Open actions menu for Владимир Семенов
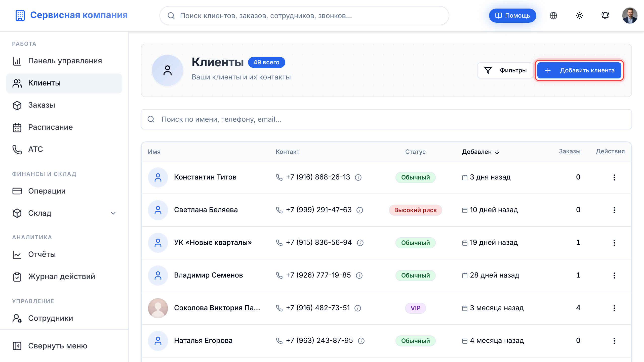This screenshot has width=644, height=362. click(614, 276)
